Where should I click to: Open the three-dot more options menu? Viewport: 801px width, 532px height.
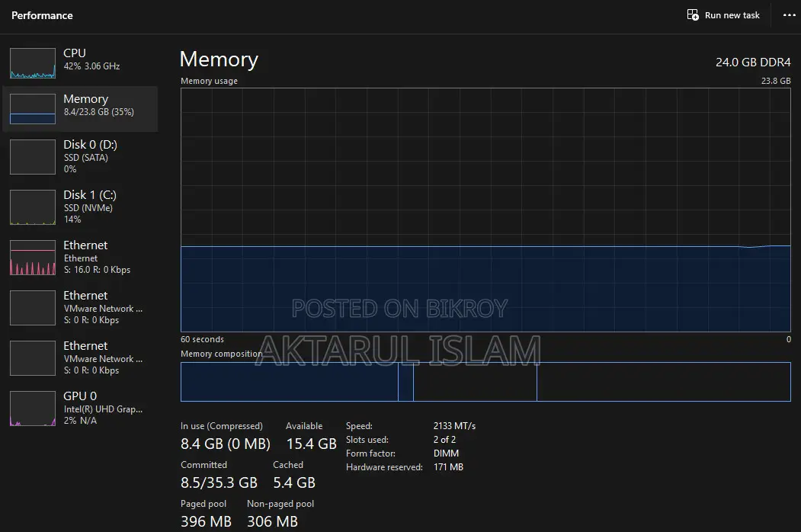click(x=790, y=14)
